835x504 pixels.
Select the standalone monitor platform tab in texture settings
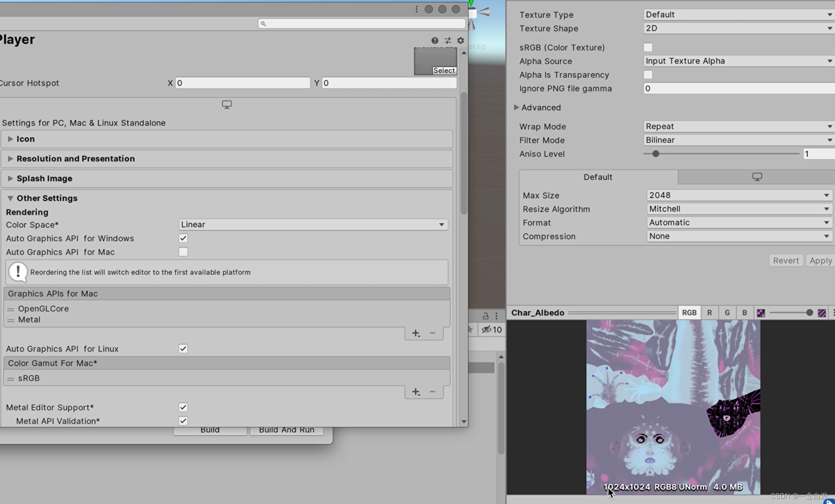coord(757,177)
